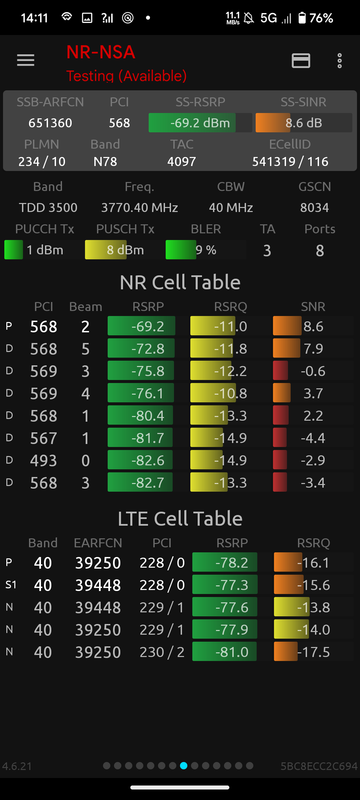Tap the card layout icon in header
The height and width of the screenshot is (800, 360).
[301, 61]
